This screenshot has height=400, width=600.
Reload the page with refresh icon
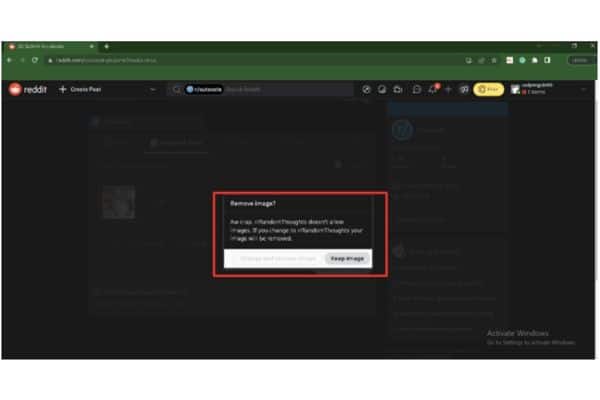tap(35, 60)
